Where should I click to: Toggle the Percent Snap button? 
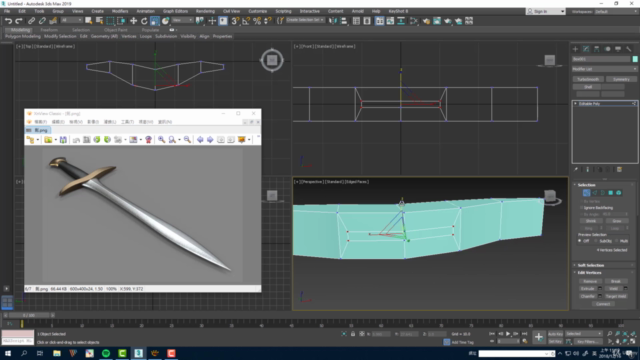[257, 21]
